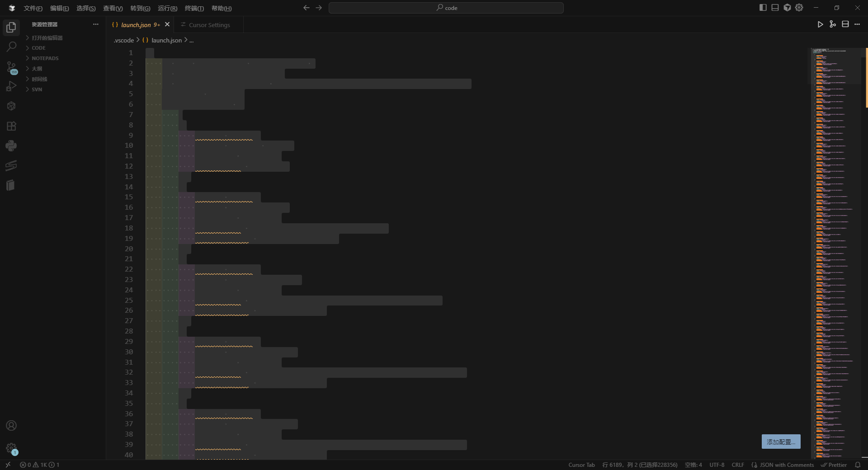Expand the CODE folder section
Image resolution: width=868 pixels, height=470 pixels.
[x=66, y=48]
